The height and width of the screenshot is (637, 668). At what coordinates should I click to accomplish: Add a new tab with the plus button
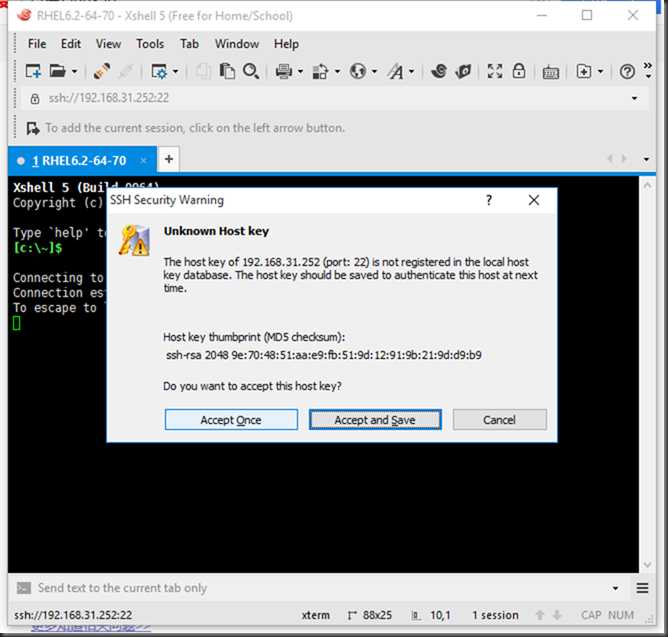(169, 159)
